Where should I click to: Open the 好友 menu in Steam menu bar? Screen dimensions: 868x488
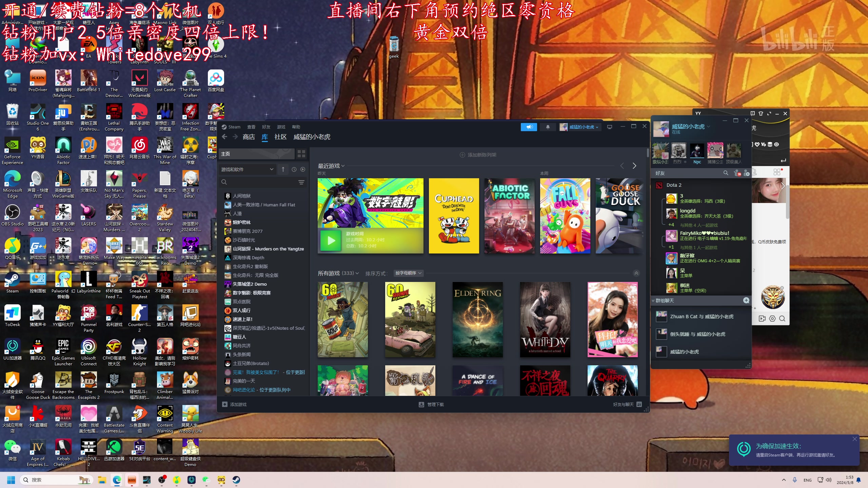[266, 127]
